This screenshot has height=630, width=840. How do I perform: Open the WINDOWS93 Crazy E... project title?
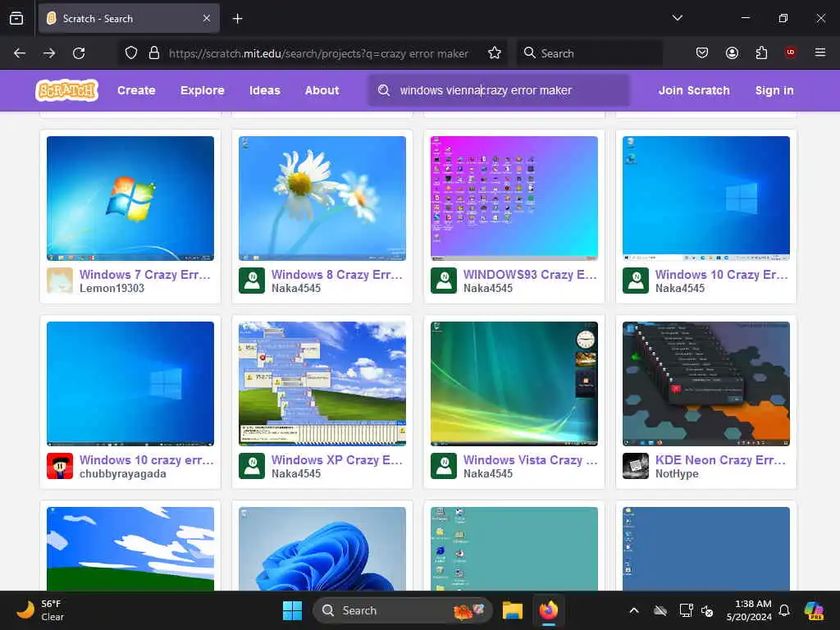tap(530, 275)
